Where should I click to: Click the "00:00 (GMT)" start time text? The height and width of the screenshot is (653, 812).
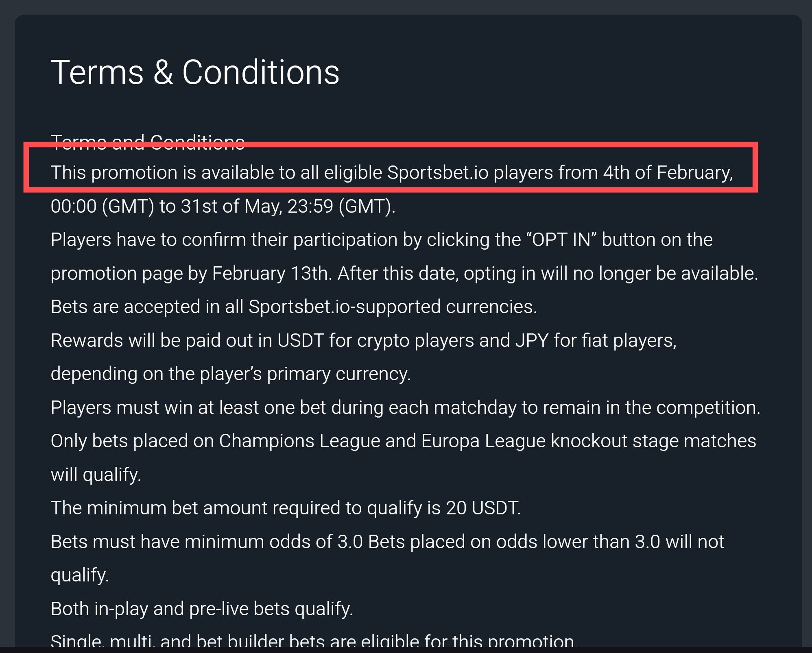[102, 206]
